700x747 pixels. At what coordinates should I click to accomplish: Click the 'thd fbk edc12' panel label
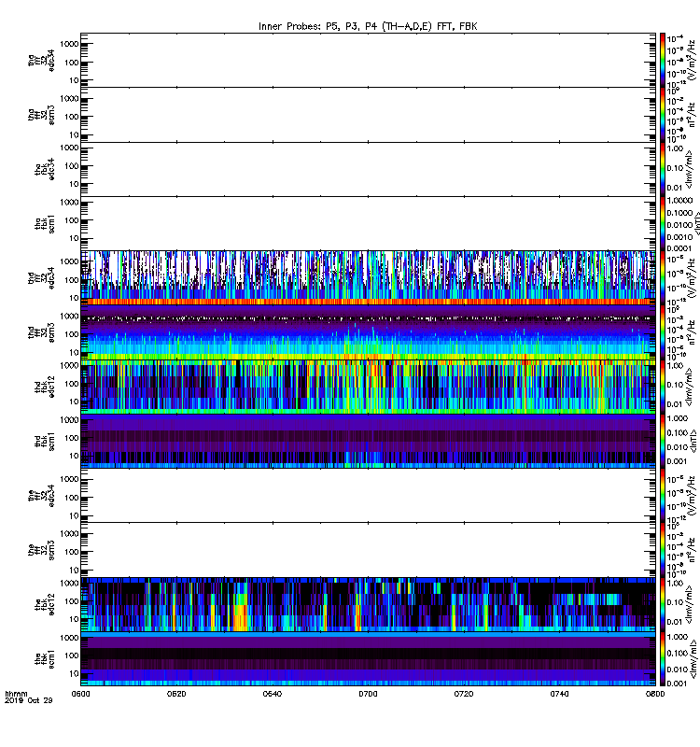(45, 387)
